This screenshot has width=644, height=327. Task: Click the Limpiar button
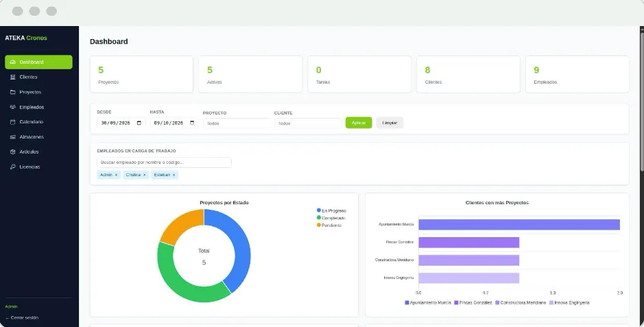tap(390, 123)
